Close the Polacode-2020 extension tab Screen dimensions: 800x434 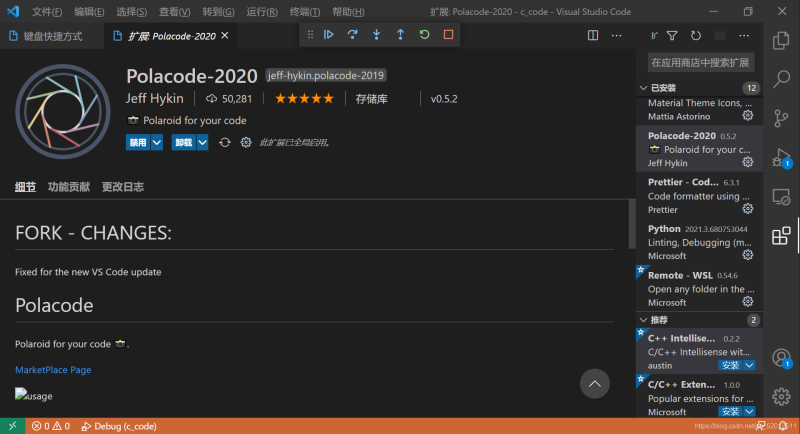click(x=225, y=36)
